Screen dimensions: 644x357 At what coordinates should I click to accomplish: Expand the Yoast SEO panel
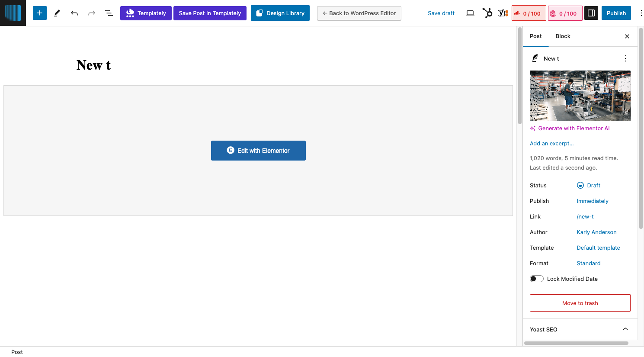[x=580, y=329]
